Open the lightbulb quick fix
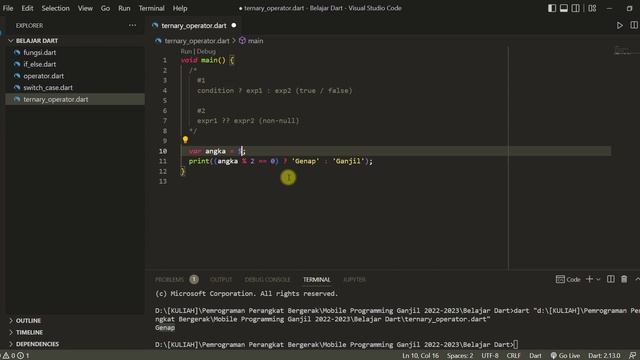Image resolution: width=640 pixels, height=360 pixels. tap(185, 140)
